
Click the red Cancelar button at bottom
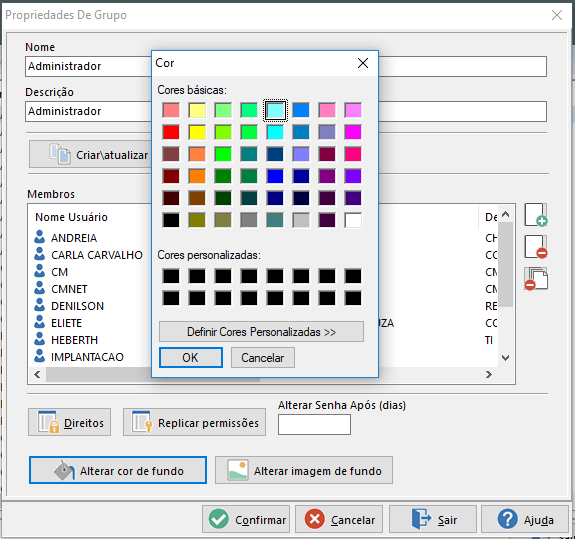[x=339, y=519]
